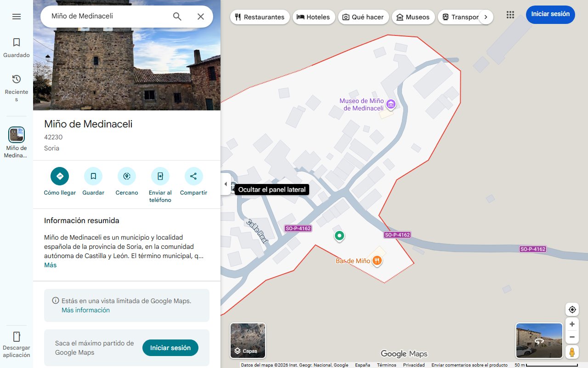This screenshot has width=588, height=368.
Task: Open the Google apps grid icon
Action: tap(510, 15)
